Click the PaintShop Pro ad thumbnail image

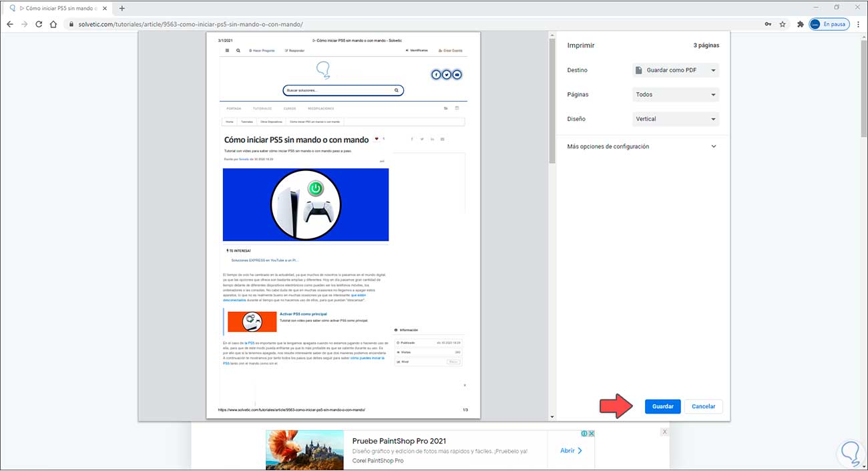tap(304, 450)
